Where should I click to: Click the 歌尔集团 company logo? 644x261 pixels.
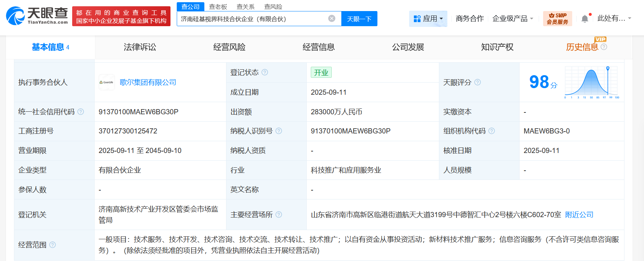[106, 82]
